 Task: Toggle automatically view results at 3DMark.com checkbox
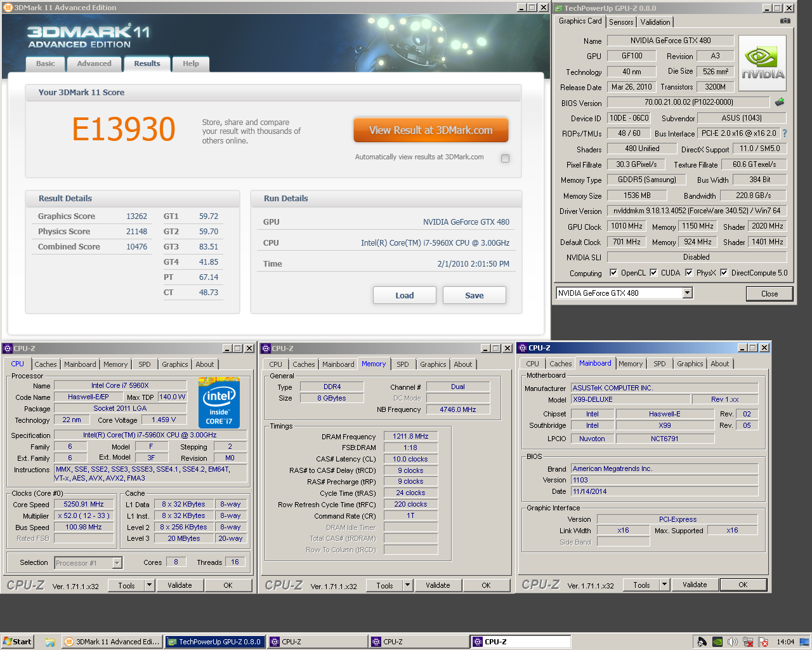pyautogui.click(x=505, y=158)
